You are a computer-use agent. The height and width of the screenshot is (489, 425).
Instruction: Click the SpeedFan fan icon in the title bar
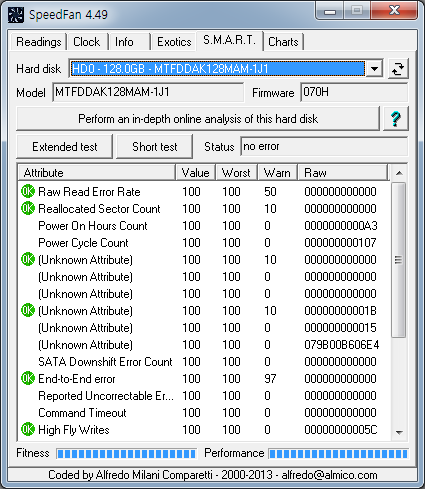pyautogui.click(x=16, y=15)
